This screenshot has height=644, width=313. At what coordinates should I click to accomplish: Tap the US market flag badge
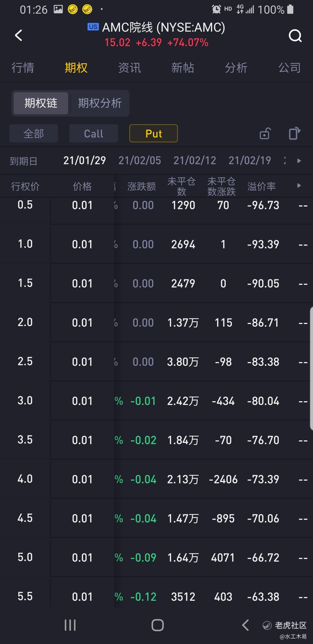(93, 27)
